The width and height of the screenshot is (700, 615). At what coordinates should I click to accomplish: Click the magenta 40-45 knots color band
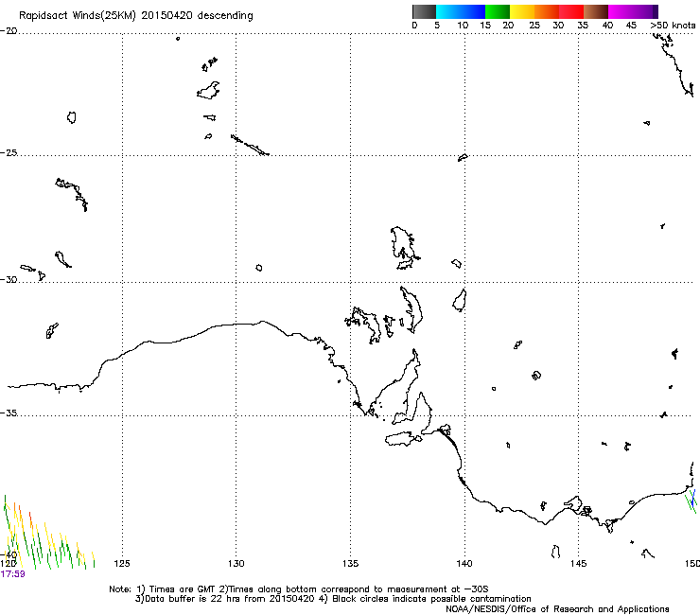click(621, 11)
